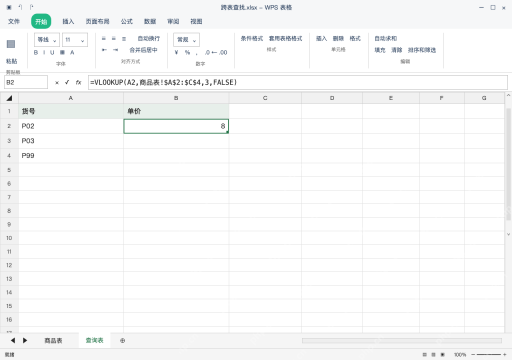
Task: Select the 查询表 sheet tab
Action: point(95,340)
